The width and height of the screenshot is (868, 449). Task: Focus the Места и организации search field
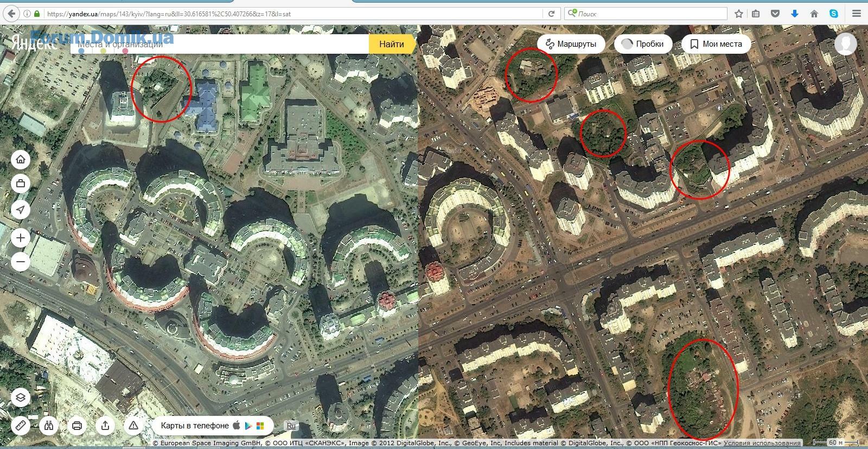tap(220, 44)
